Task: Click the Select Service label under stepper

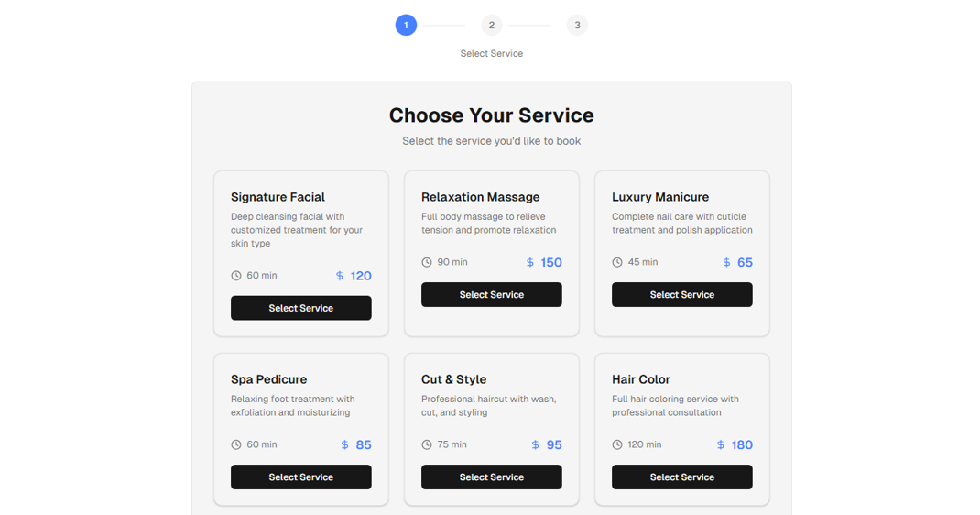Action: (x=491, y=54)
